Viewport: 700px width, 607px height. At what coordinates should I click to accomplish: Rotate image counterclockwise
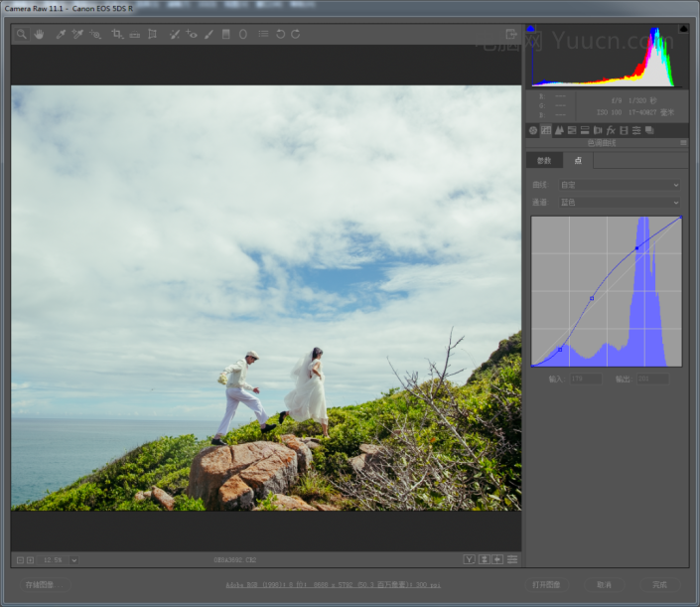coord(280,34)
